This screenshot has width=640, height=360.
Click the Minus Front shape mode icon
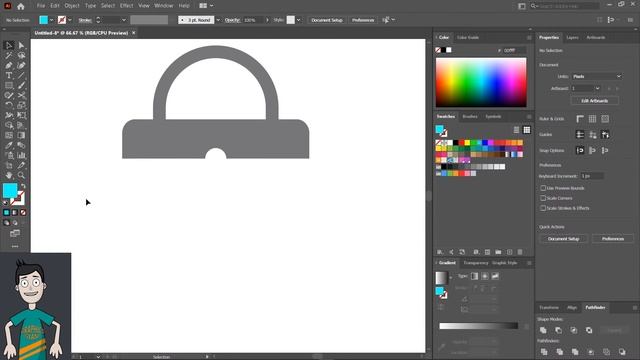pyautogui.click(x=558, y=330)
